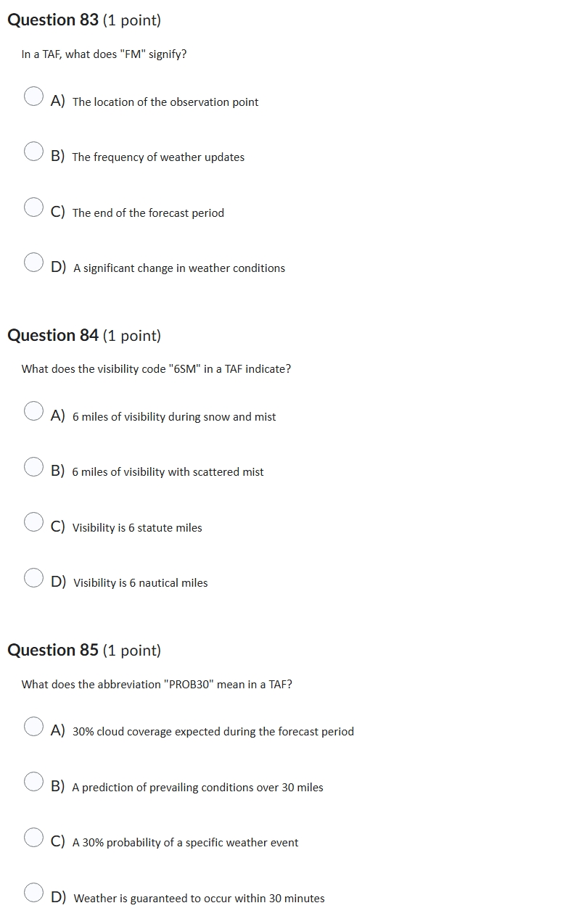The height and width of the screenshot is (924, 584).
Task: Select answer B for Question 84
Action: pos(33,466)
